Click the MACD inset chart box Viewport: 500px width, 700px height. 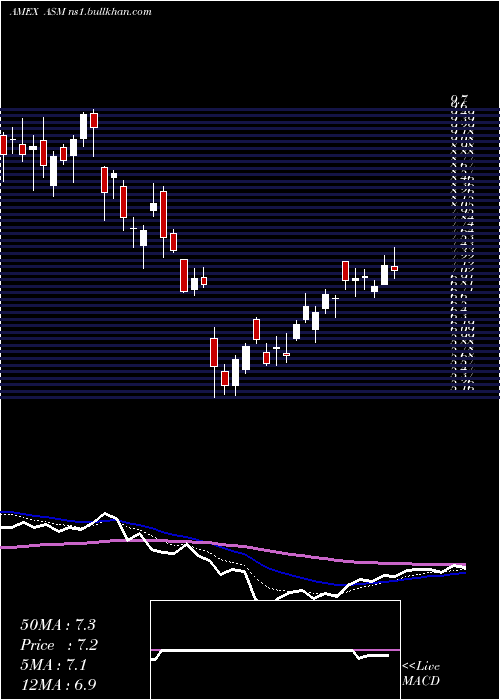[275, 650]
